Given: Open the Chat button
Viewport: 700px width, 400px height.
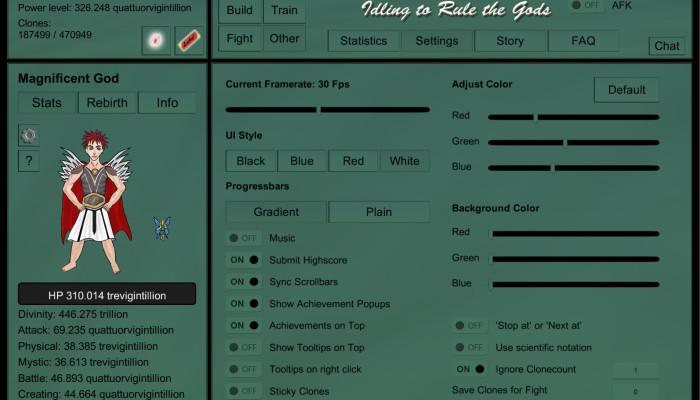Looking at the screenshot, I should click(667, 46).
